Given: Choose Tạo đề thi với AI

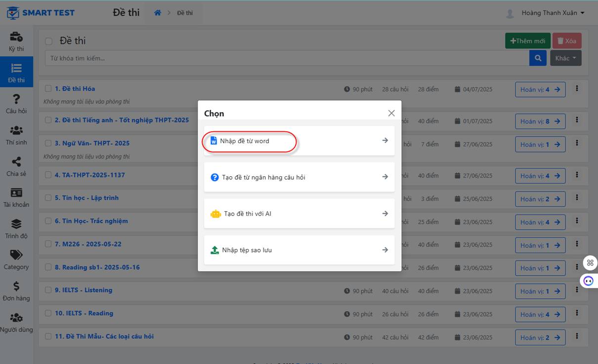Looking at the screenshot, I should click(299, 213).
